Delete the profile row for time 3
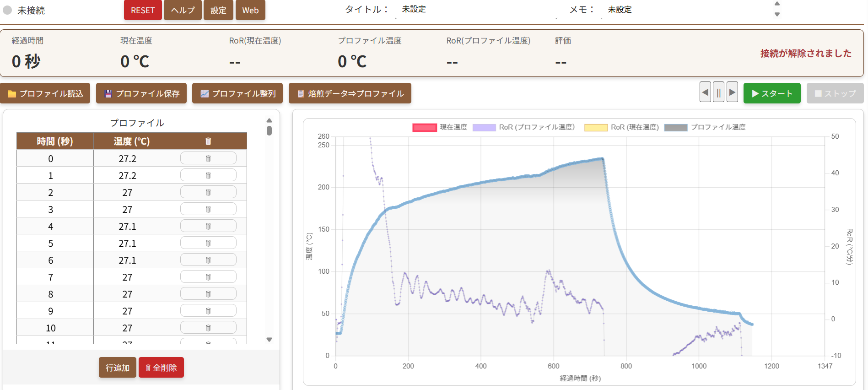The height and width of the screenshot is (390, 868). tap(208, 209)
